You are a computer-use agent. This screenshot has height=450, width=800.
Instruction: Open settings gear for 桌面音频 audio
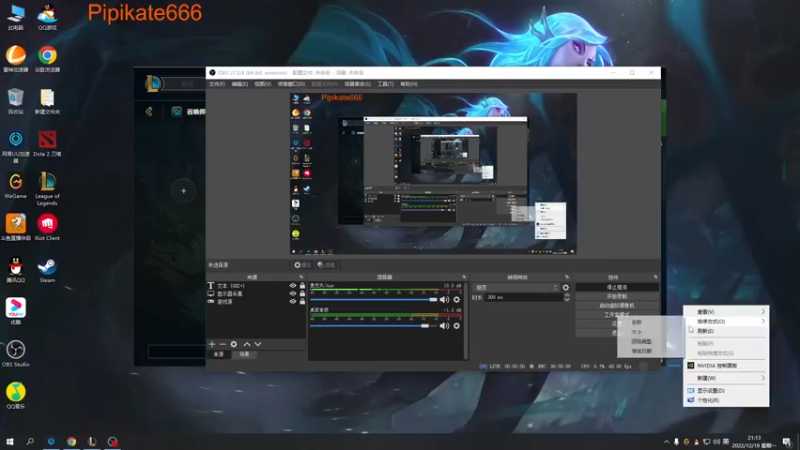(457, 326)
